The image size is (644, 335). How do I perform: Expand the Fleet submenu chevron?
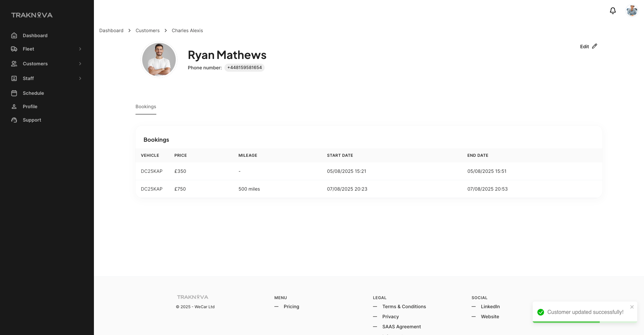coord(80,49)
